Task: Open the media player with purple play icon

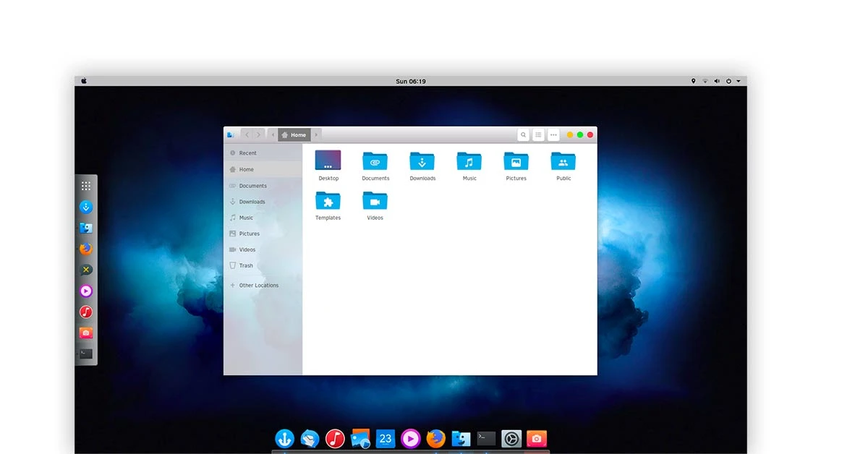Action: 410,438
